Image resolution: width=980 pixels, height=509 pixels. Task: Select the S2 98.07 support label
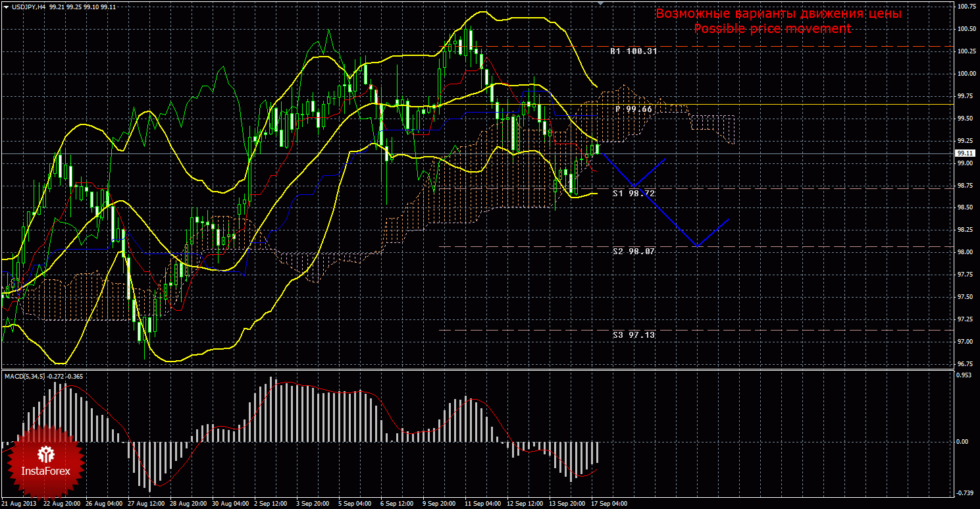(633, 252)
